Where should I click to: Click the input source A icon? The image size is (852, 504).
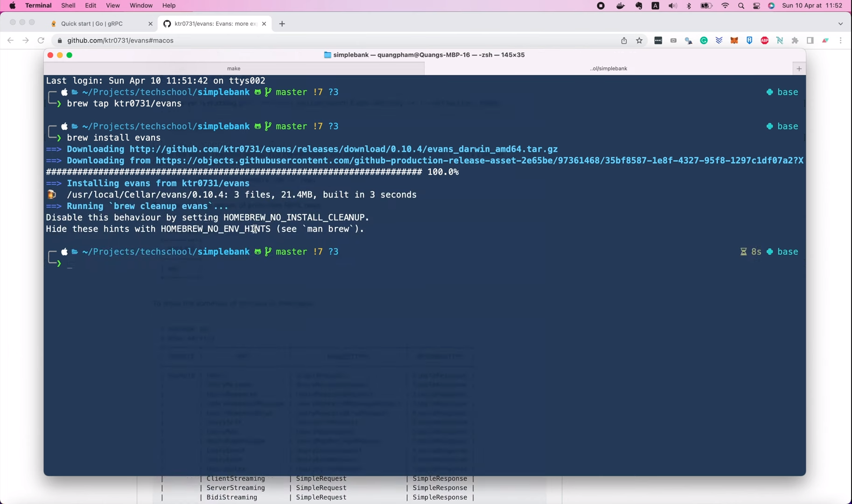(x=656, y=6)
